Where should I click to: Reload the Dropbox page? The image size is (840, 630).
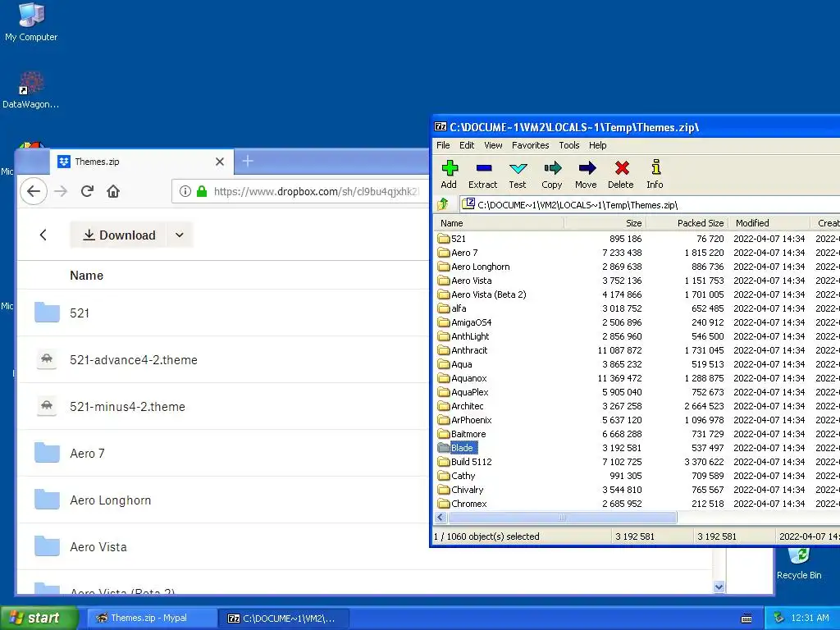pyautogui.click(x=87, y=191)
